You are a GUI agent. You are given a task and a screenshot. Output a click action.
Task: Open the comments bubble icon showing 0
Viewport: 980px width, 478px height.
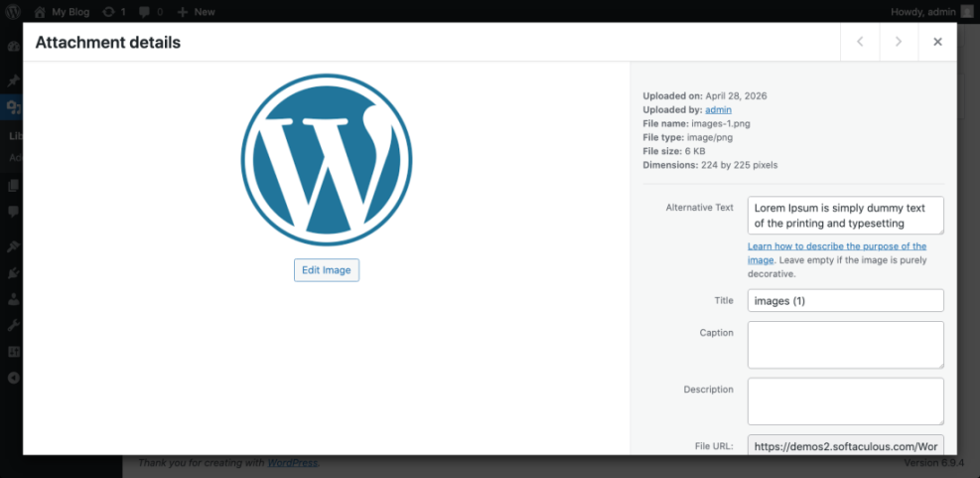pyautogui.click(x=144, y=11)
